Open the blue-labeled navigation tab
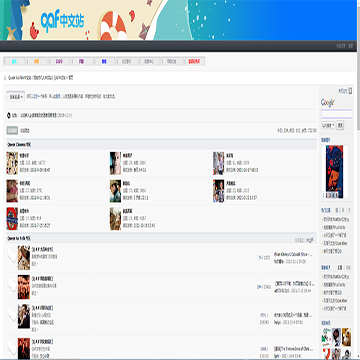The image size is (360, 360). pos(104,61)
